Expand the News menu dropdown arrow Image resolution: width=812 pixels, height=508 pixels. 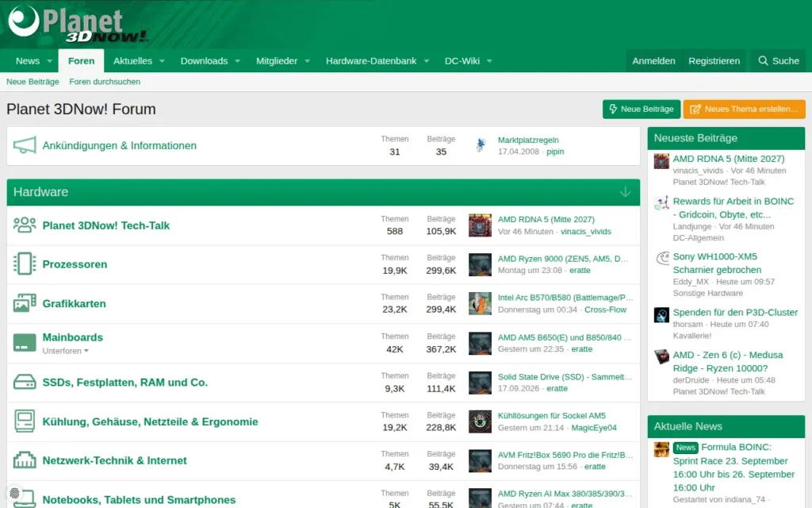tap(50, 61)
